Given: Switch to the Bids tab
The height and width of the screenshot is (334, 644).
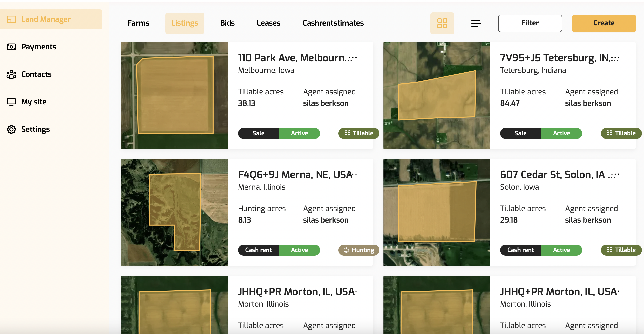Looking at the screenshot, I should click(227, 23).
